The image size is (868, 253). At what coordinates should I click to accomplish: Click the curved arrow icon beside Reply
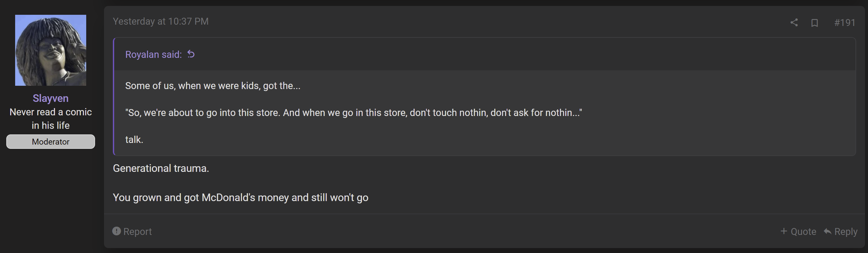828,231
